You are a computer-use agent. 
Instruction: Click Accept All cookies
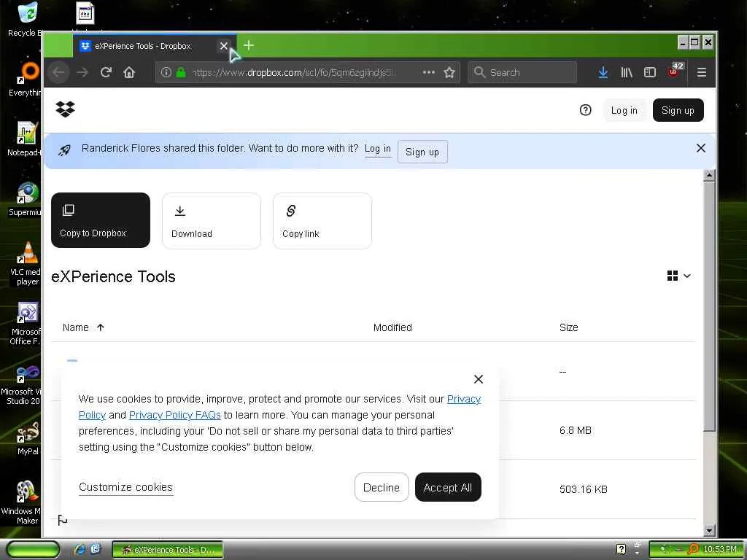pyautogui.click(x=448, y=487)
